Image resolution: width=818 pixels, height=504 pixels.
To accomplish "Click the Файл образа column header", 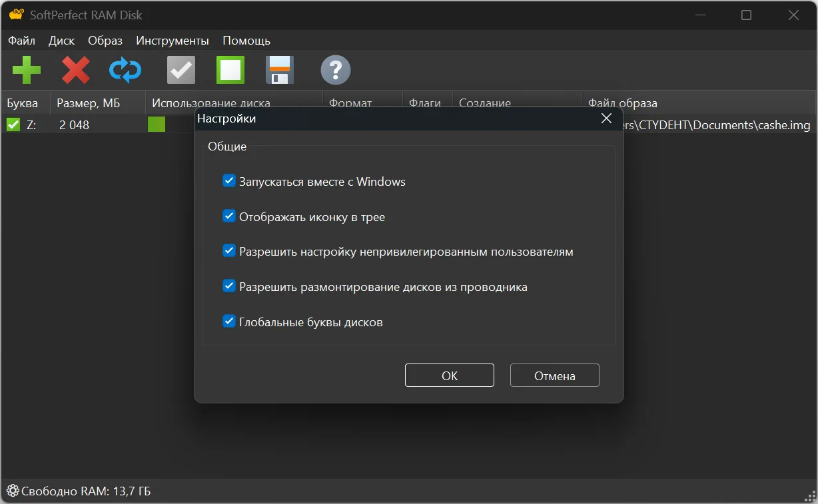I will pos(699,103).
